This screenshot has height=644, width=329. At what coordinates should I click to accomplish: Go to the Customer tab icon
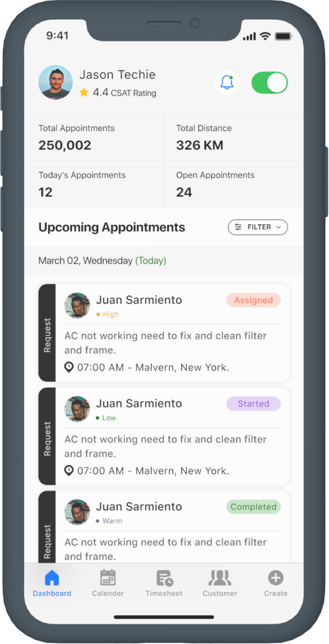220,578
